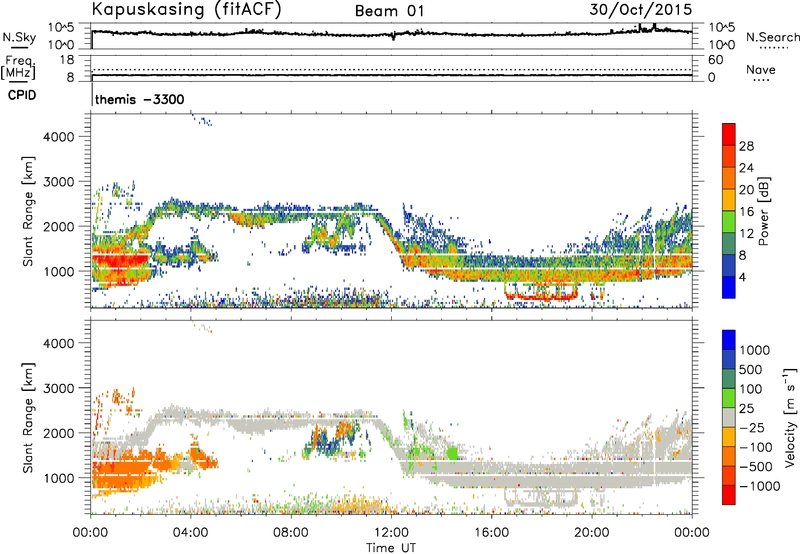Click the 18 tick on frequency axis

[x=67, y=60]
